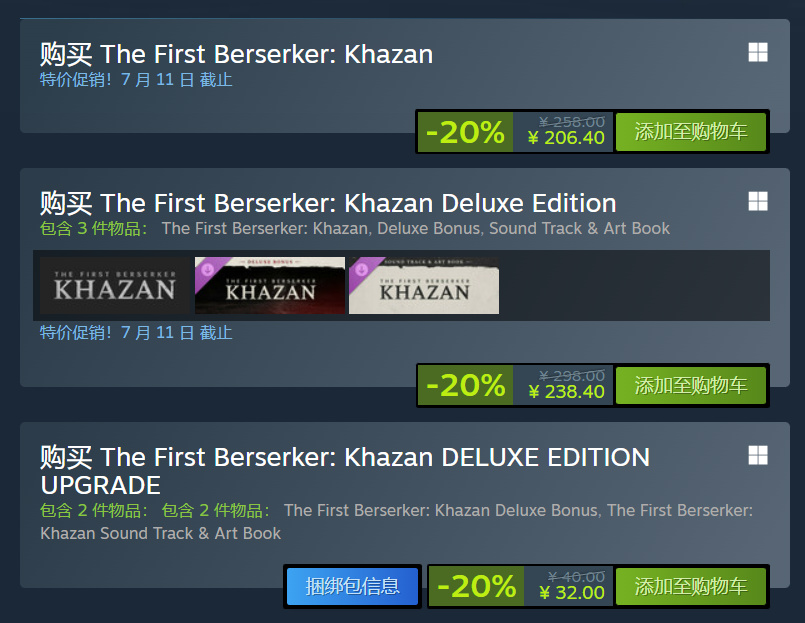Screen dimensions: 805x623
Task: Click the -20% badge beside ¥206.40
Action: 465,132
